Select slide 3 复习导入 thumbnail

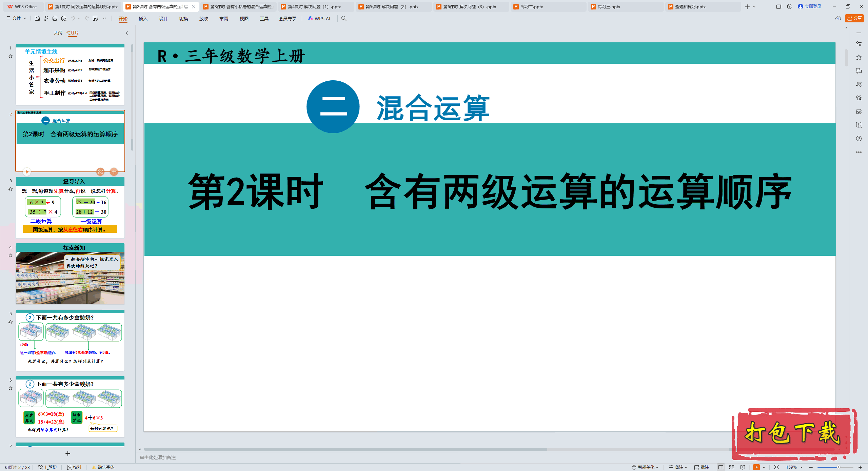(70, 207)
